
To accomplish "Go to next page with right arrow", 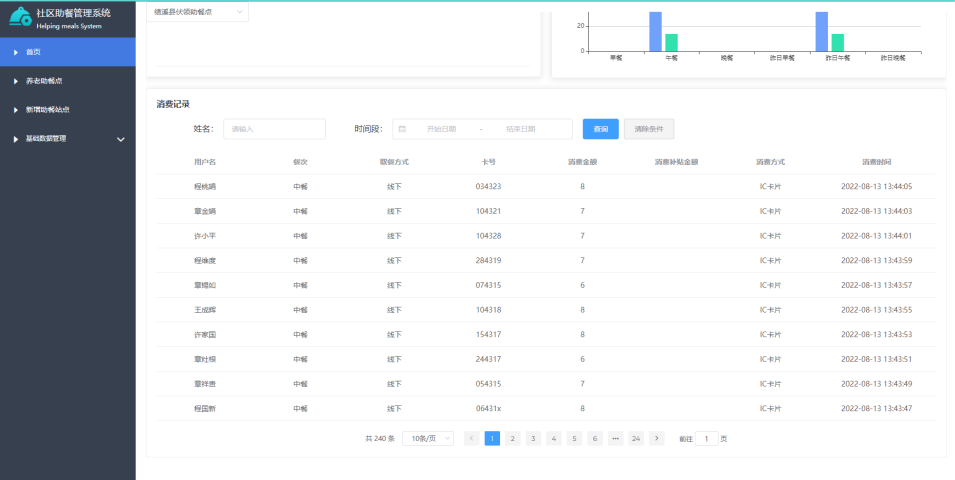I will [656, 438].
